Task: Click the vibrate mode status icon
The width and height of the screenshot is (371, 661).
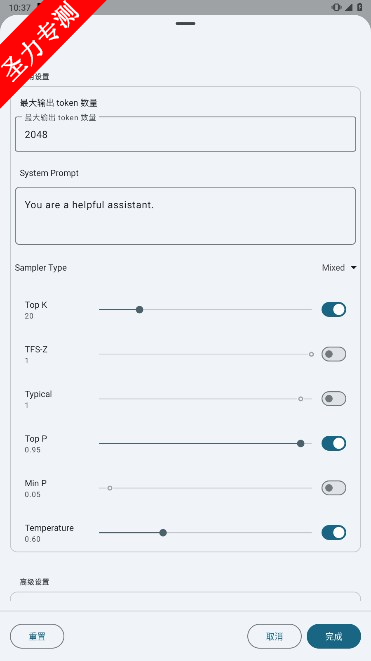Action: pyautogui.click(x=336, y=7)
